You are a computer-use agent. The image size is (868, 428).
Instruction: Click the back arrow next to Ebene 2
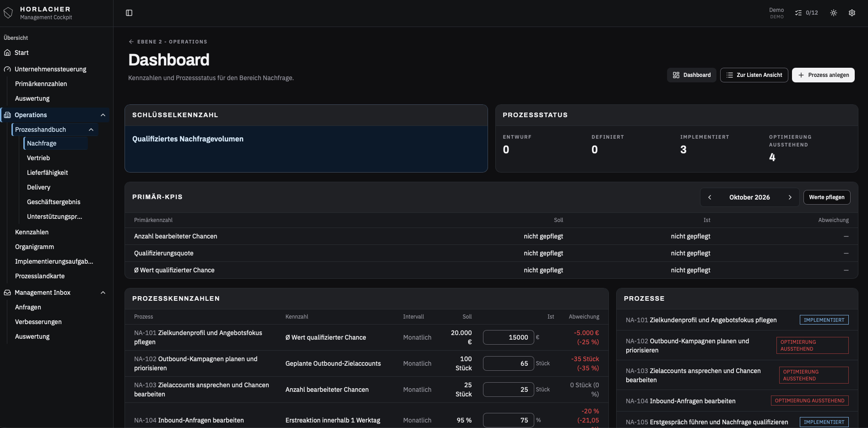click(131, 42)
